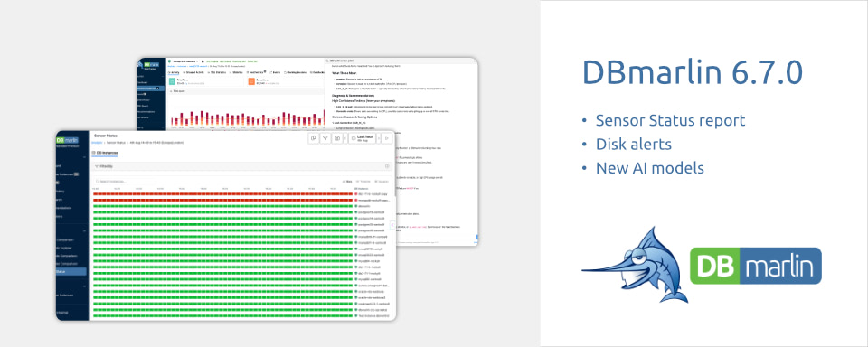Screen dimensions: 868x347
Task: Click the teal Total Time card icon
Action: tap(172, 81)
